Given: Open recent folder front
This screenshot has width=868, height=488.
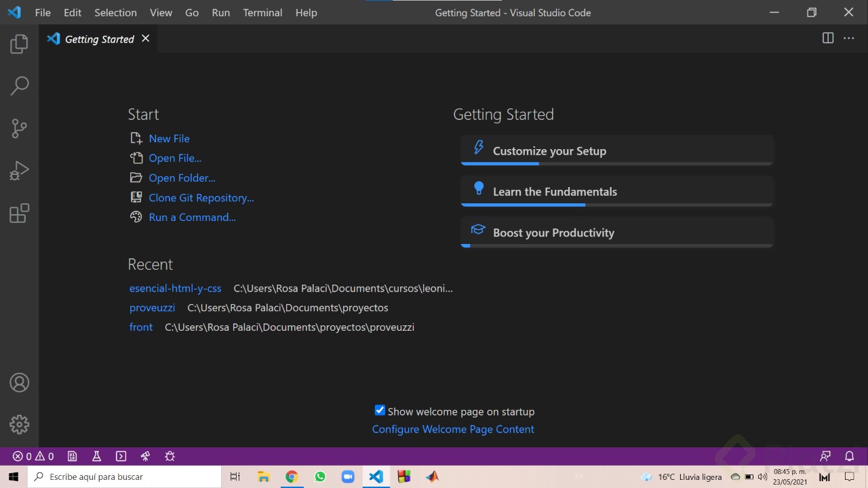Looking at the screenshot, I should pos(141,327).
